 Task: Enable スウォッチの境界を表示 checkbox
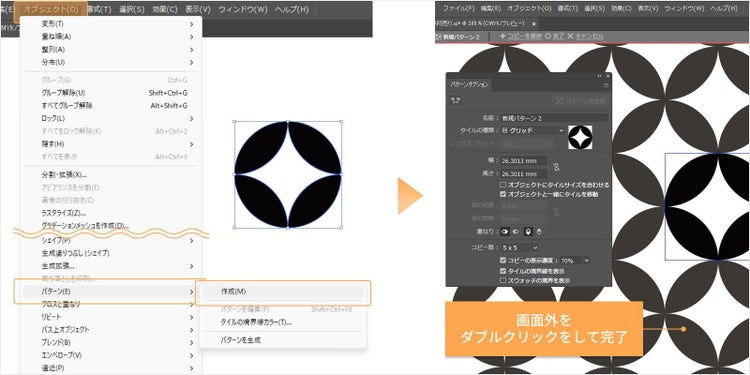coord(503,281)
